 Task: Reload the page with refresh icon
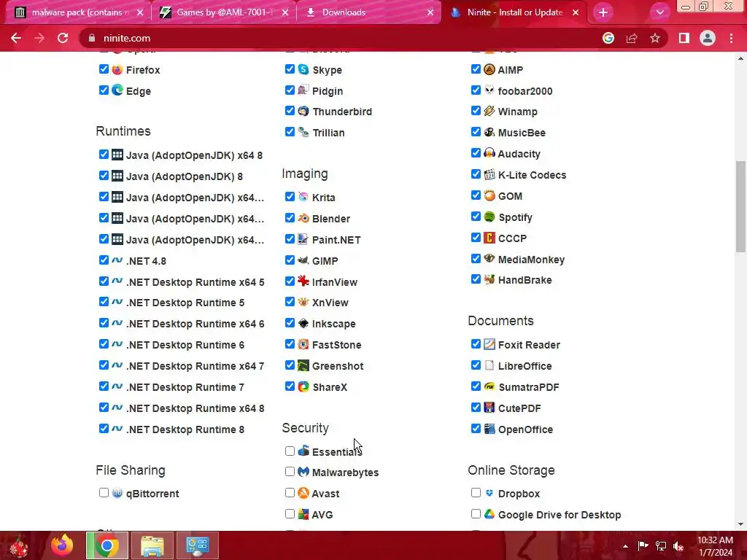63,38
